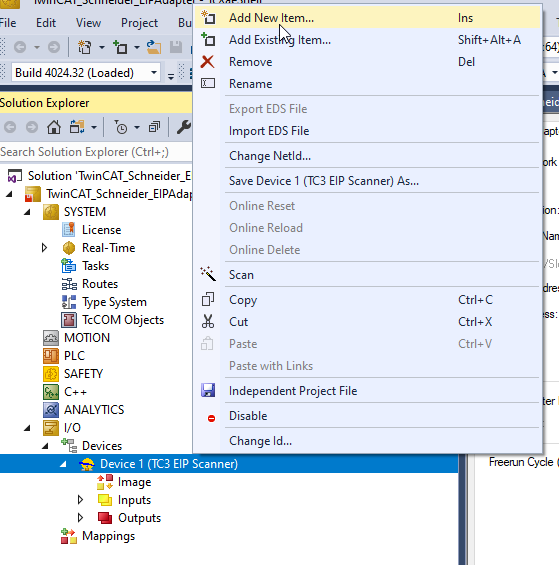Click the Open File folder toolbar icon
Screen dimensions: 559x565
[154, 47]
